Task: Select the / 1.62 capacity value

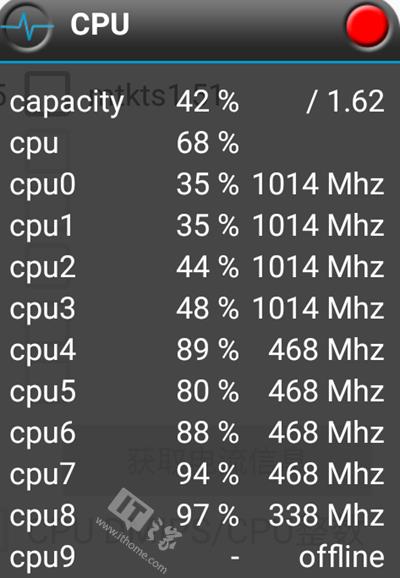Action: (345, 101)
